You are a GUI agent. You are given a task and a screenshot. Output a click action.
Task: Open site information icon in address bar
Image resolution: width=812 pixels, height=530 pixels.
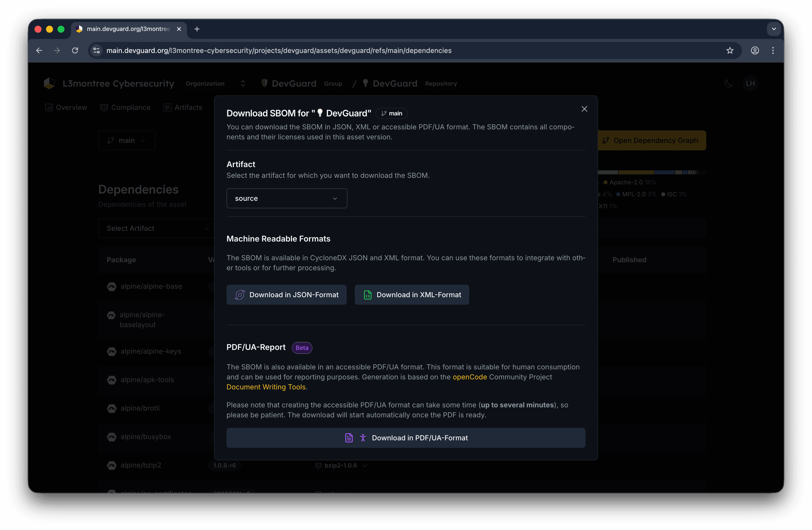click(x=96, y=50)
